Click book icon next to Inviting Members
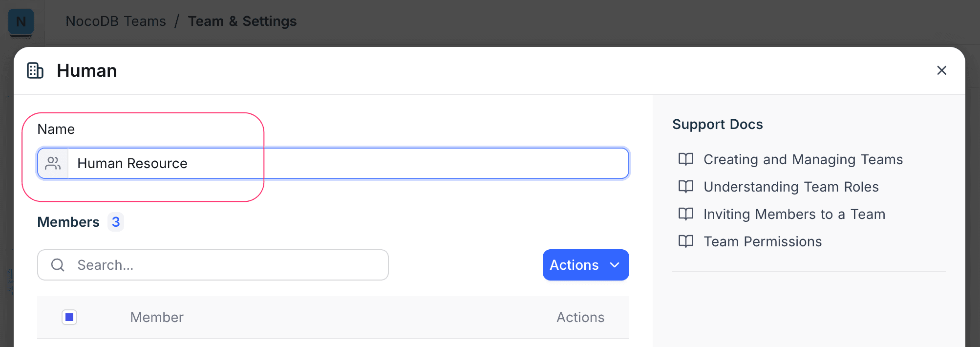 click(686, 214)
